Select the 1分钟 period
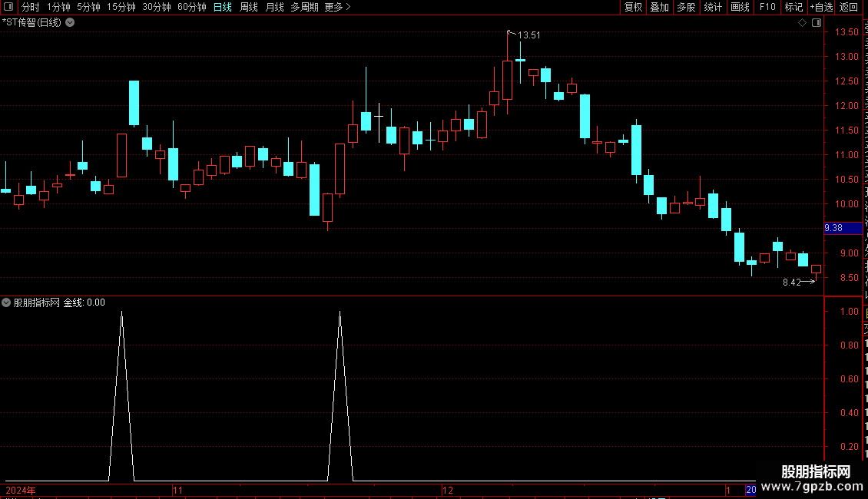 [x=58, y=7]
